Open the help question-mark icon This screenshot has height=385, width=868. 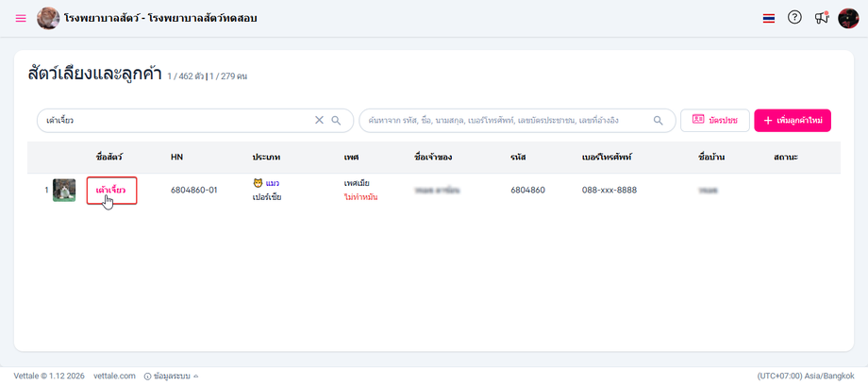pos(794,18)
